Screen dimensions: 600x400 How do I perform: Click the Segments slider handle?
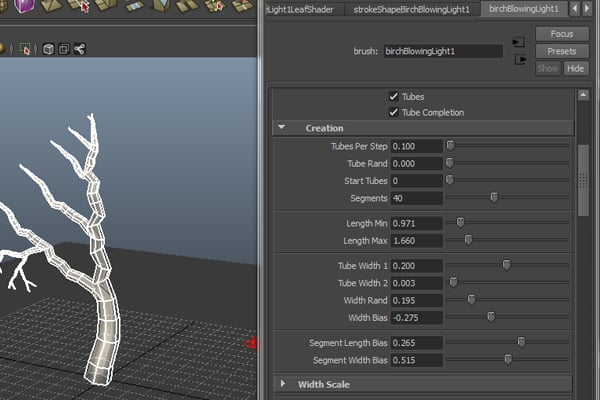pyautogui.click(x=494, y=197)
